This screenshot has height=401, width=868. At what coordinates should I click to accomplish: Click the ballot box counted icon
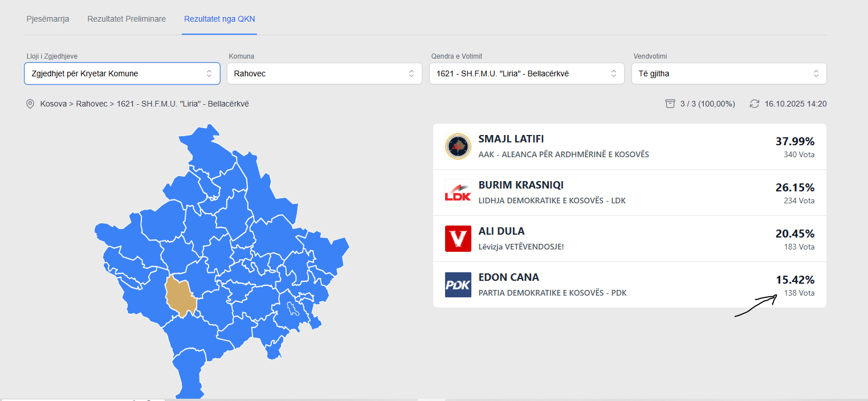point(670,104)
